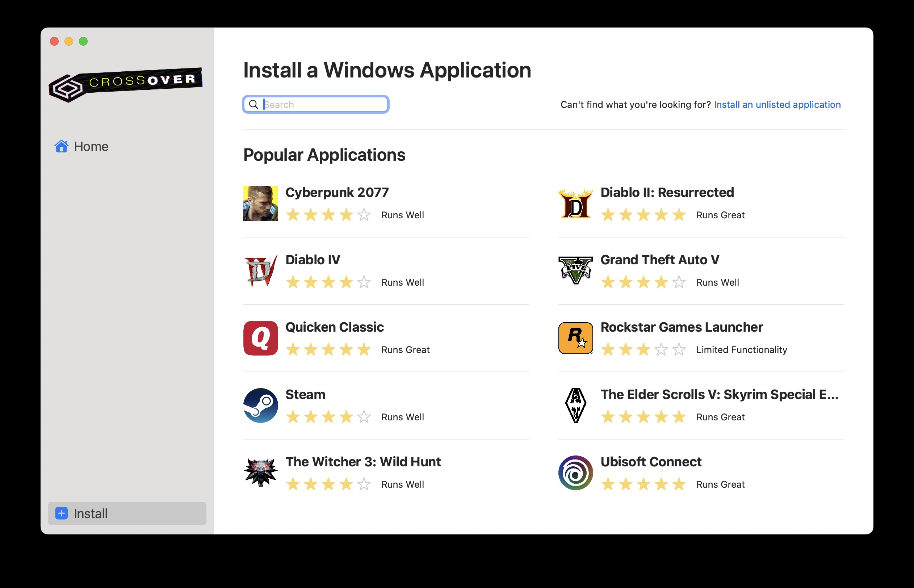
Task: Click the Skyrim dragon emblem icon
Action: coord(575,406)
